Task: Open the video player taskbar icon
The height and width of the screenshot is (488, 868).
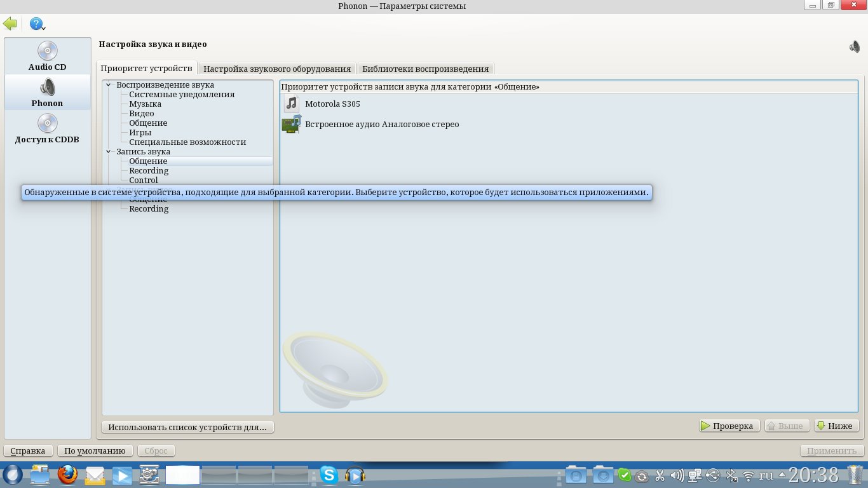Action: point(123,475)
